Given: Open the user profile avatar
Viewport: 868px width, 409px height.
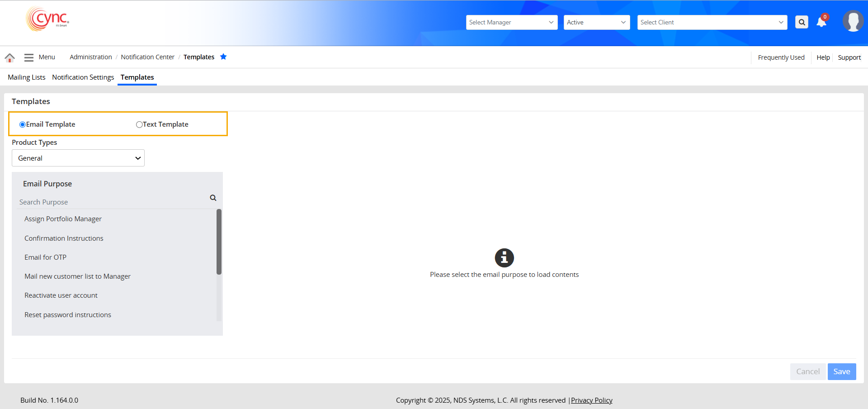Looking at the screenshot, I should point(853,21).
